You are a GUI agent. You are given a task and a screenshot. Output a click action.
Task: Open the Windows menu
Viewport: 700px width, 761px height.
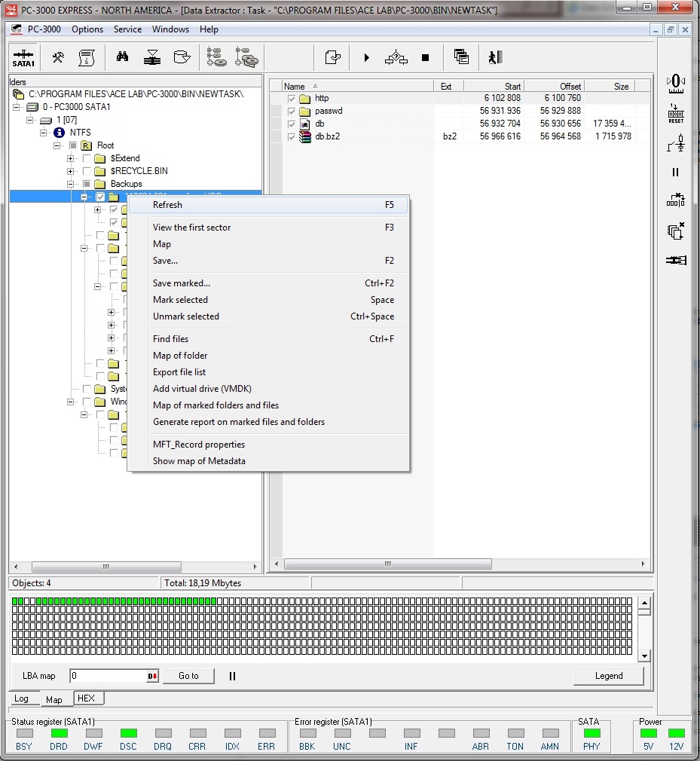(x=170, y=29)
